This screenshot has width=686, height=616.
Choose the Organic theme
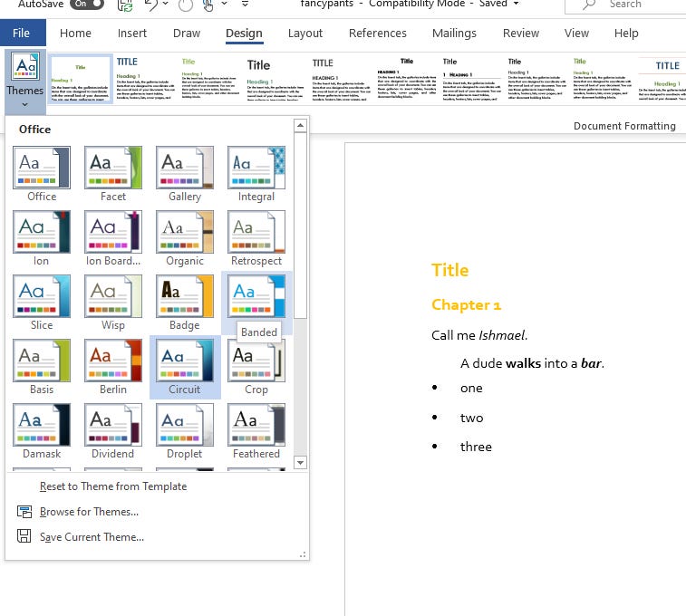click(x=185, y=232)
